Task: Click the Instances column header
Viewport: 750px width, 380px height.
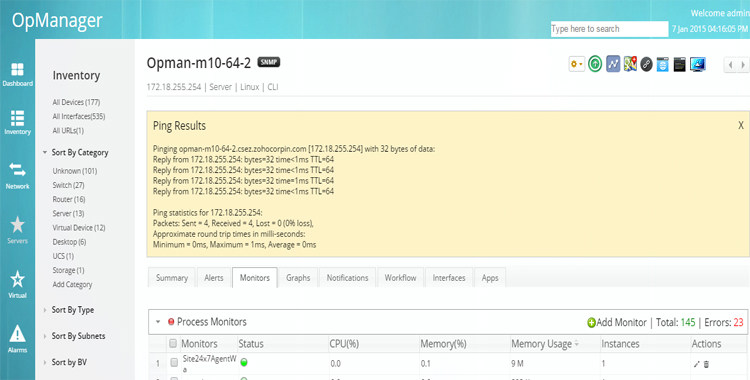Action: [620, 344]
